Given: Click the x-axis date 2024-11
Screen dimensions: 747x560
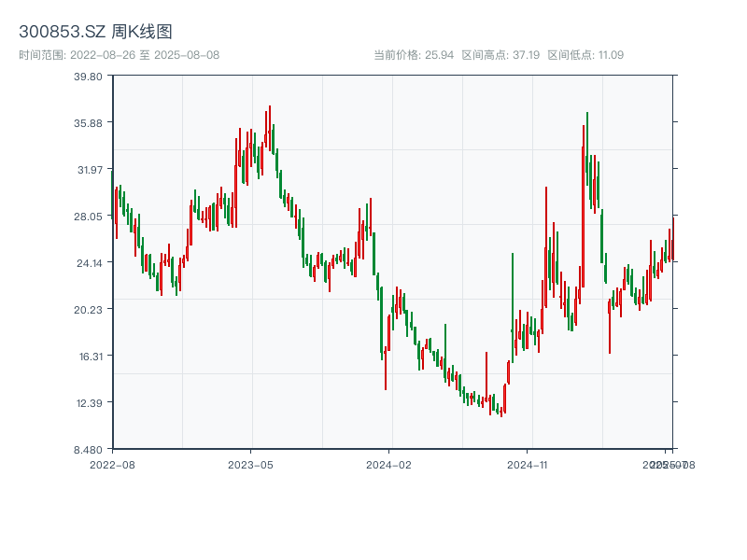Looking at the screenshot, I should point(527,465).
